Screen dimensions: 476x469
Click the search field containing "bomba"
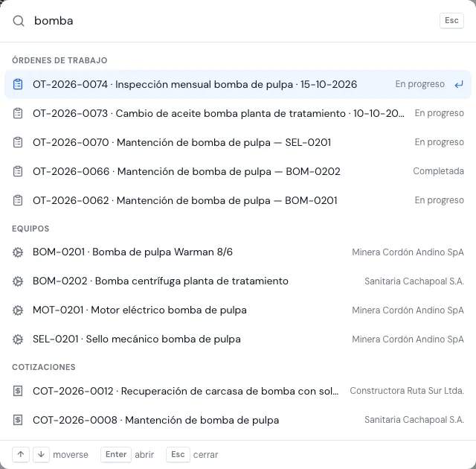234,21
